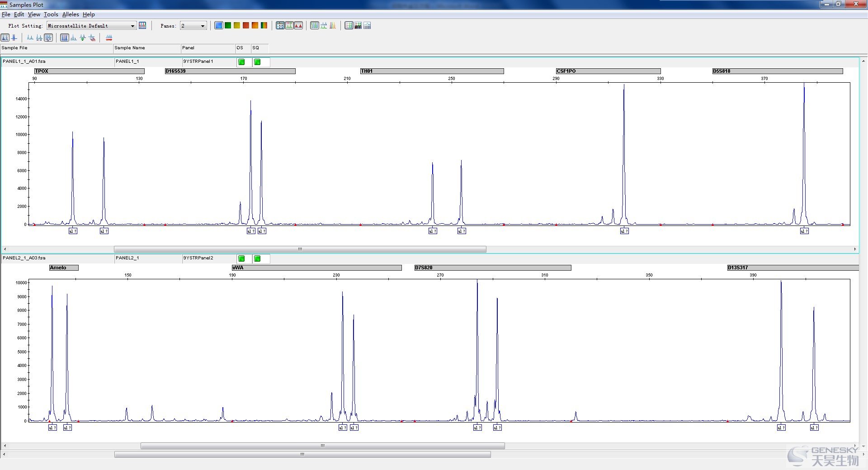Viewport: 868px width, 470px height.
Task: Select the TPOX marker label bar
Action: pos(90,71)
